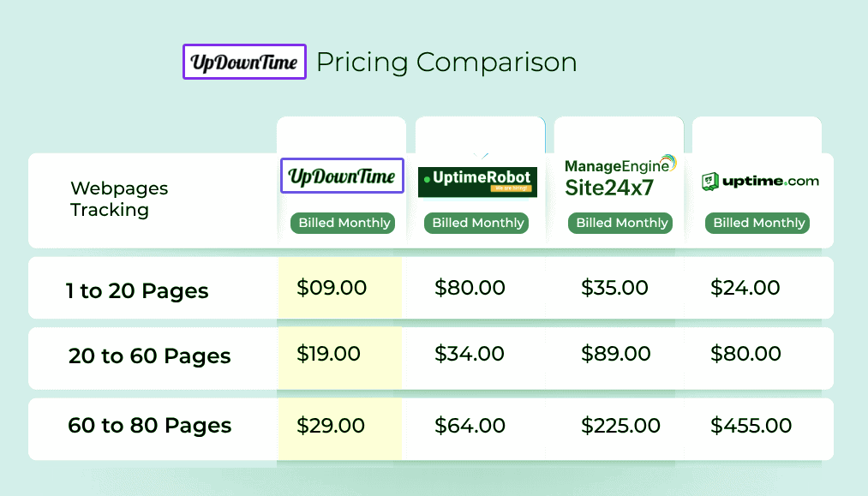Open the uptime.com logo

760,181
